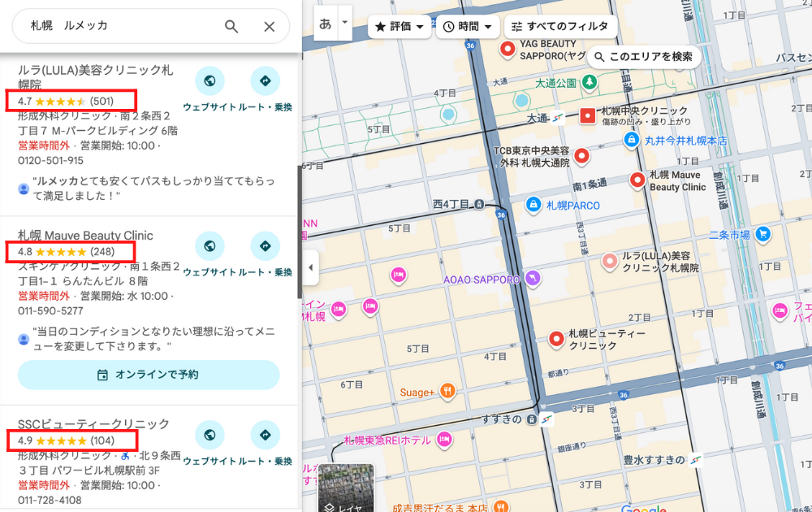Open the ルラ(LULA)美容クリニック札幌院 listing title
812x512 pixels.
tap(95, 76)
